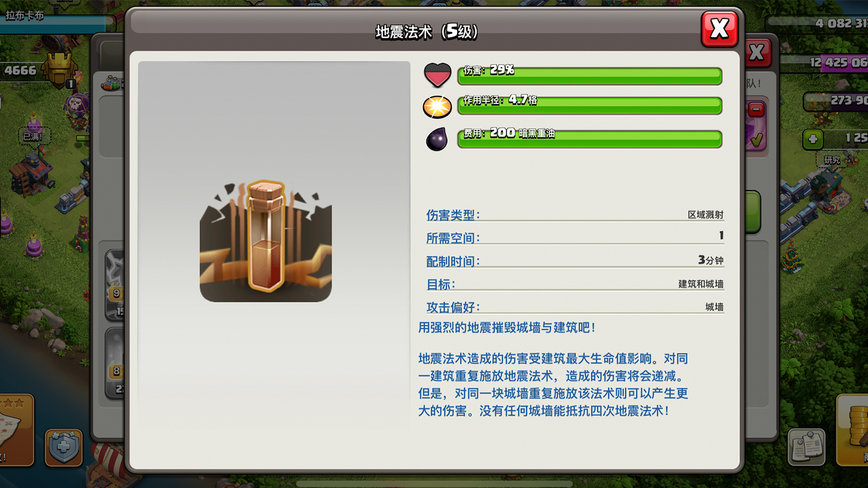Click the explosion radius icon
Image resolution: width=868 pixels, height=488 pixels.
click(x=437, y=107)
